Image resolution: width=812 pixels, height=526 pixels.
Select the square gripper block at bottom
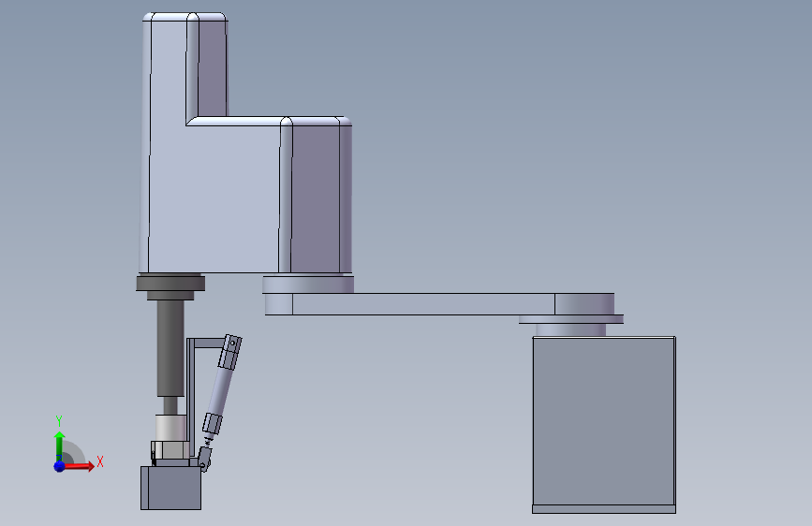coord(170,488)
